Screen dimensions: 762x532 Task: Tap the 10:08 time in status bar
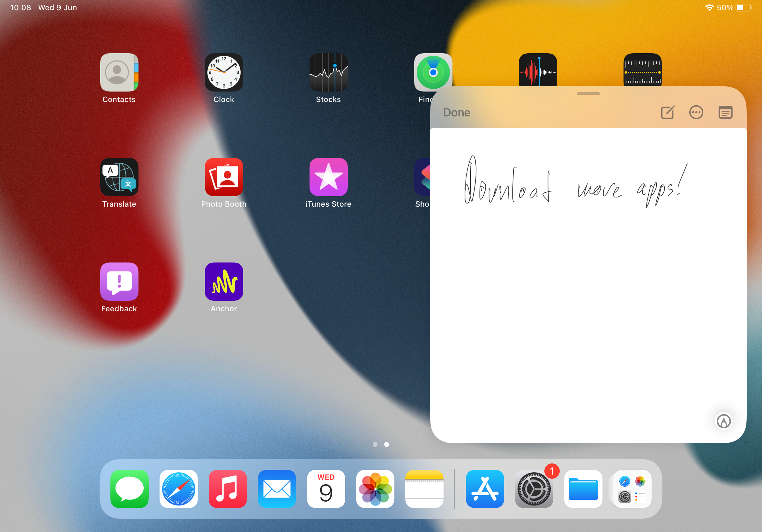tap(20, 8)
